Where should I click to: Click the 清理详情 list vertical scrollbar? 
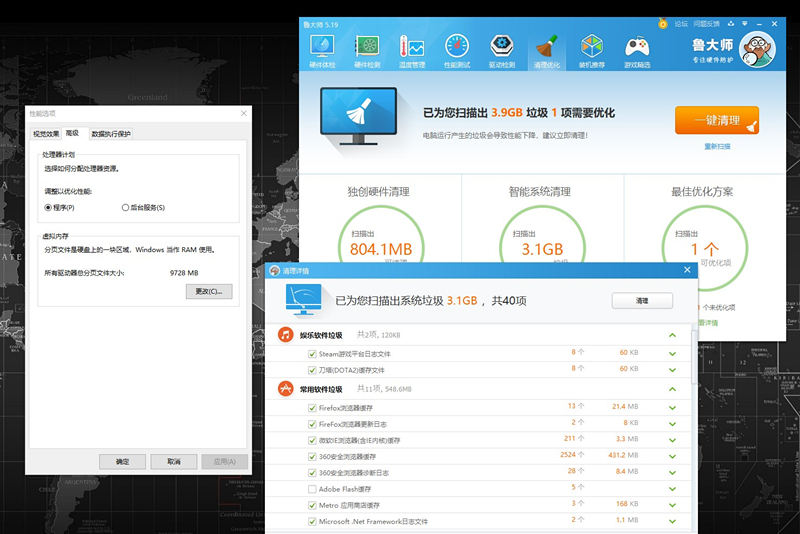click(x=694, y=356)
